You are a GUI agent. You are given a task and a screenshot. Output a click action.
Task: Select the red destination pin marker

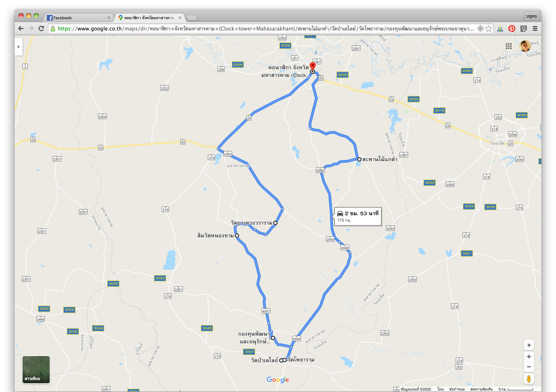[312, 66]
